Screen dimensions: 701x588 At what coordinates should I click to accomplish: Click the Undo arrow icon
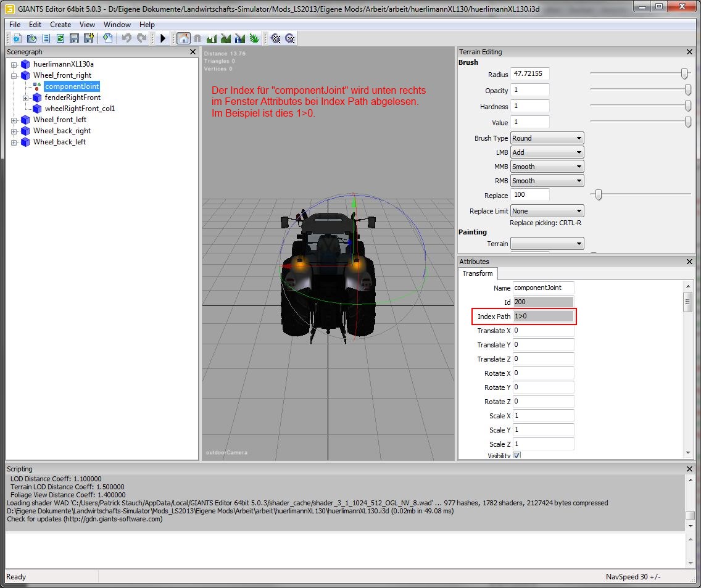(x=127, y=38)
